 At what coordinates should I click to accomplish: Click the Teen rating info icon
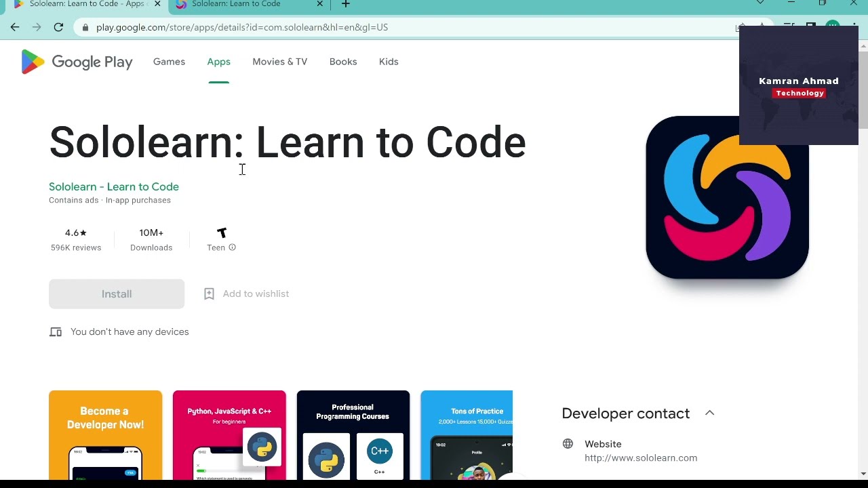point(232,247)
